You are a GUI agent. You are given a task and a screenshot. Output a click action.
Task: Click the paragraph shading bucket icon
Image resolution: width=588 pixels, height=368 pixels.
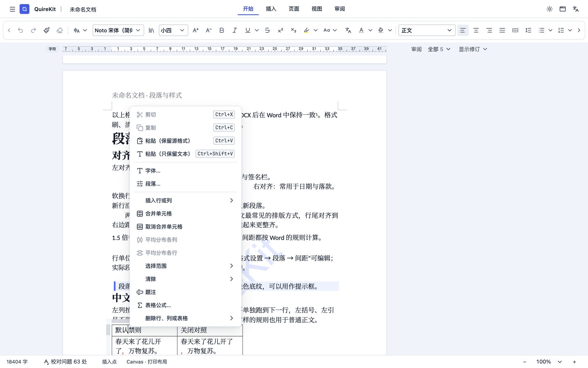click(381, 30)
